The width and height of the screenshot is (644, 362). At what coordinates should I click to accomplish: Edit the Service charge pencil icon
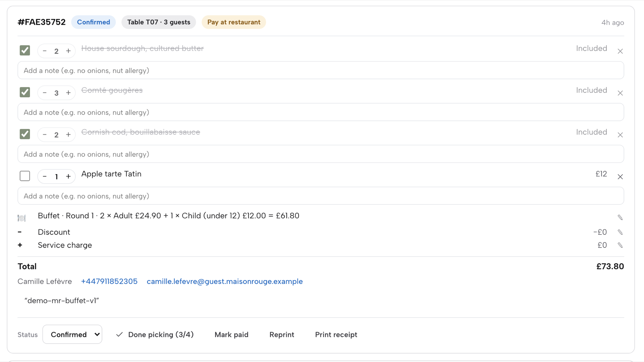coord(620,245)
